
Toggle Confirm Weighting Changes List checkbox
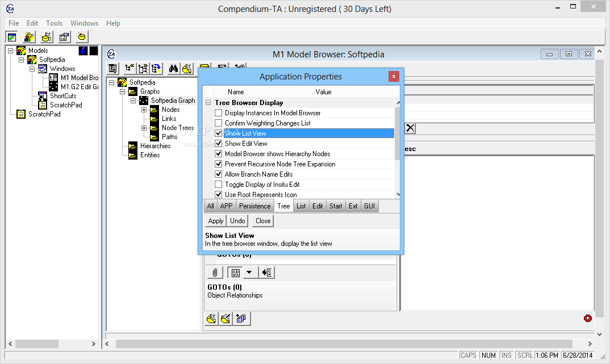point(219,123)
